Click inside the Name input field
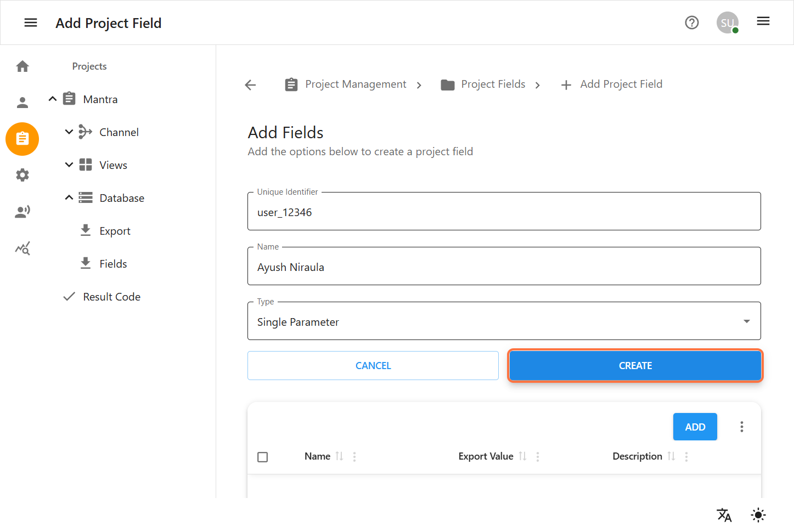 [x=504, y=267]
